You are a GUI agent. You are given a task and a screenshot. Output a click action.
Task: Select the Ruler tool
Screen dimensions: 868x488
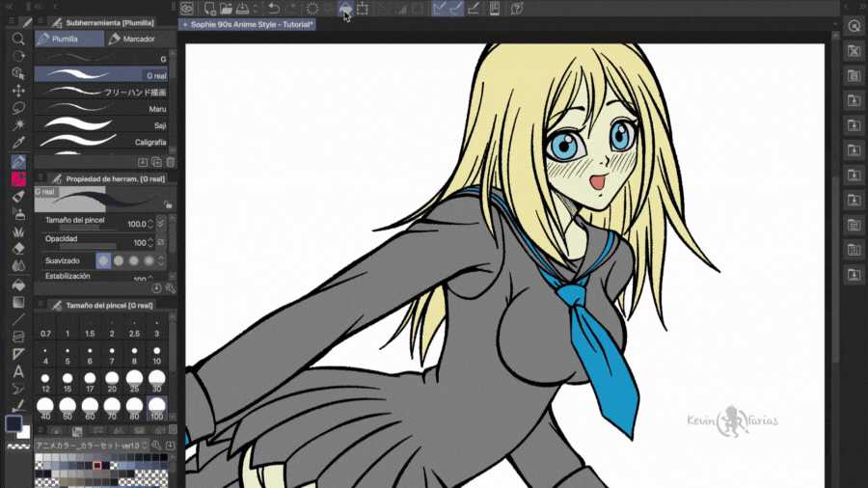[x=18, y=354]
